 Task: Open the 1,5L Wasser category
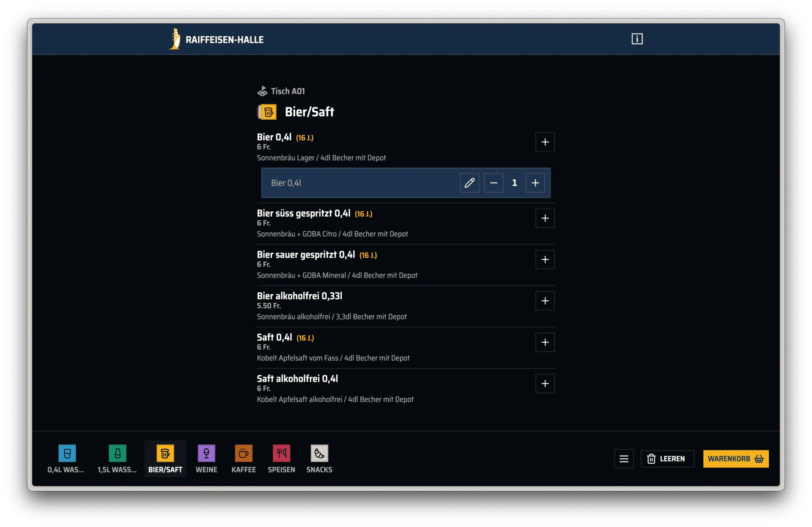[117, 459]
